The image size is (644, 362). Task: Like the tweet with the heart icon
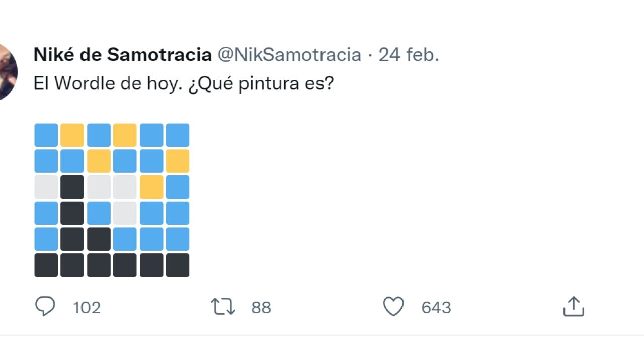[x=393, y=307]
